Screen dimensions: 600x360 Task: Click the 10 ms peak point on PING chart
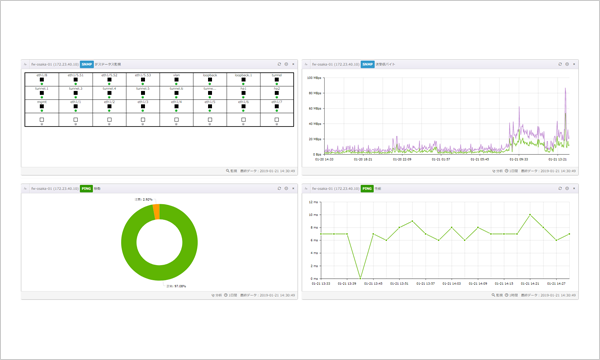[x=530, y=215]
